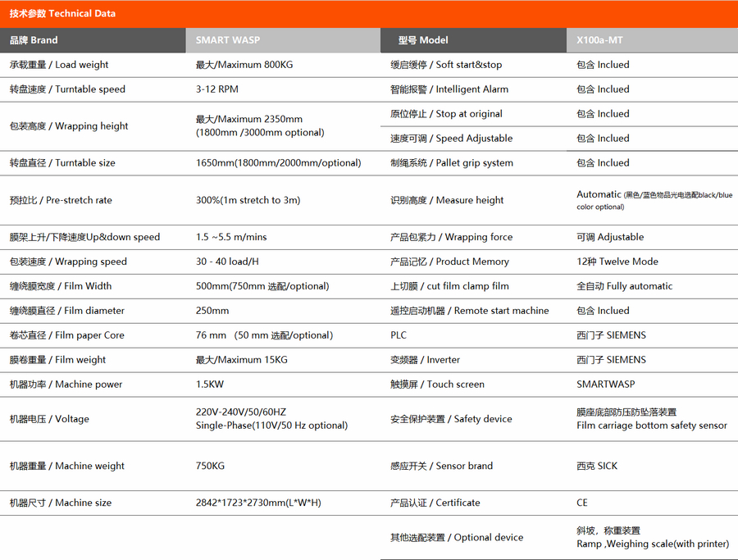Viewport: 738px width, 560px height.
Task: Click the orange Technical Data header bar
Action: pos(369,13)
